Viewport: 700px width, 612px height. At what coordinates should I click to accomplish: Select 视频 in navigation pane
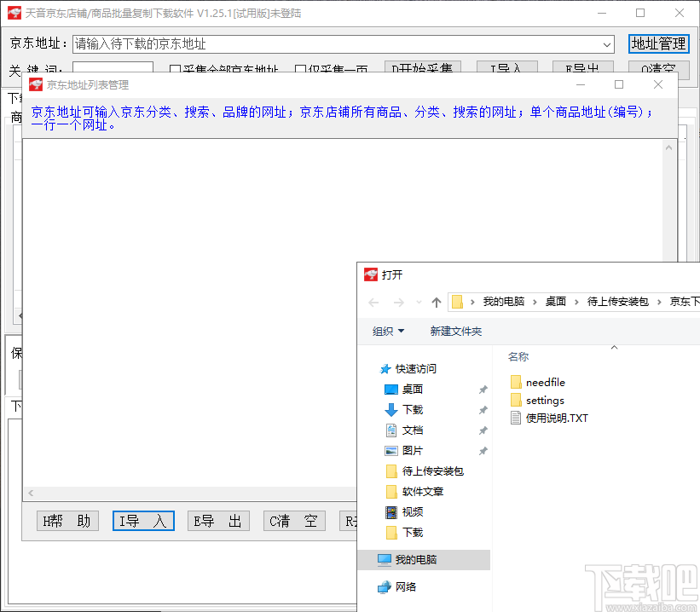(x=403, y=512)
